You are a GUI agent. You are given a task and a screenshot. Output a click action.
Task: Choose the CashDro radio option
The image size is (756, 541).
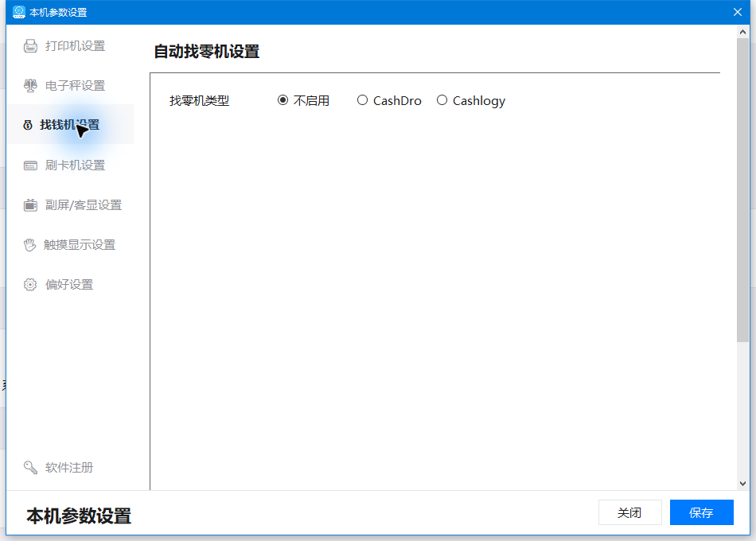click(x=362, y=100)
